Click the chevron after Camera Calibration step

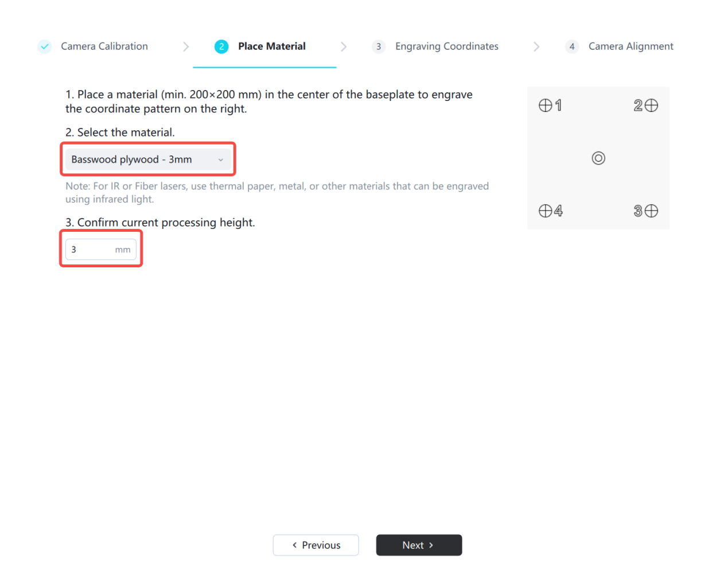click(x=186, y=47)
